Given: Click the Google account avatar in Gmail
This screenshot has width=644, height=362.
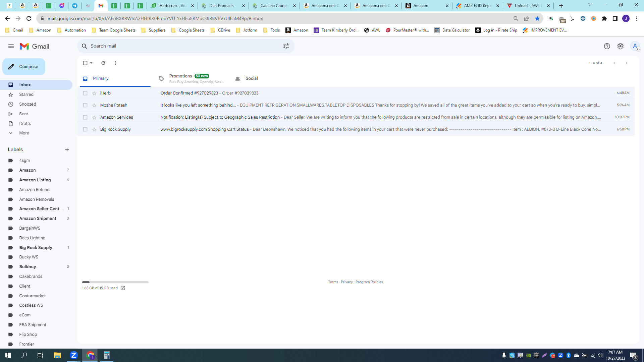Looking at the screenshot, I should pyautogui.click(x=635, y=46).
